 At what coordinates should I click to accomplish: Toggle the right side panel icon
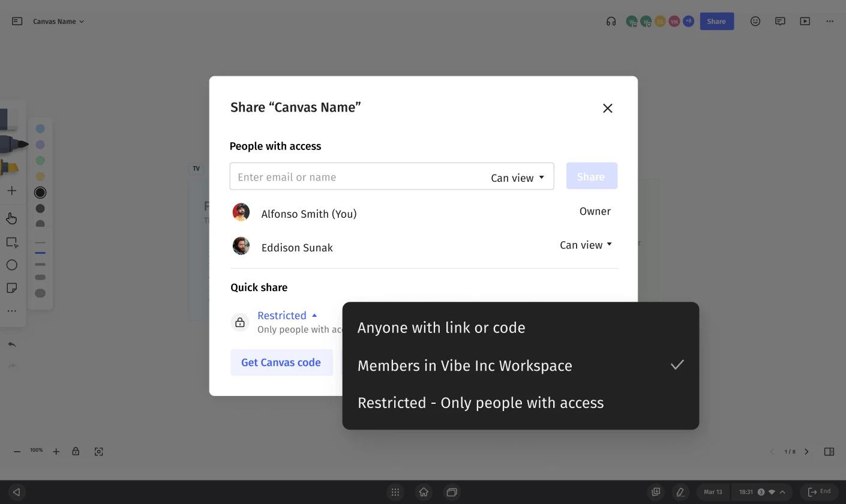829,452
